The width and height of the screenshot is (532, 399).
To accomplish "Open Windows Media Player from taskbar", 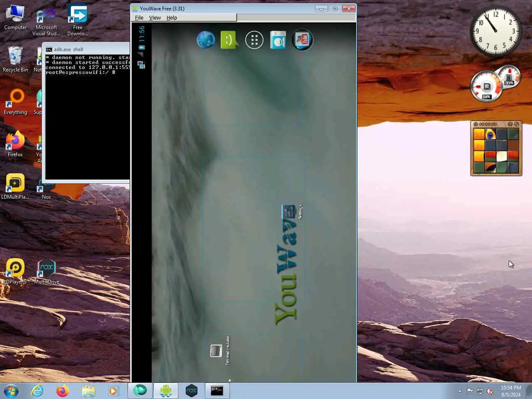I will [x=113, y=391].
